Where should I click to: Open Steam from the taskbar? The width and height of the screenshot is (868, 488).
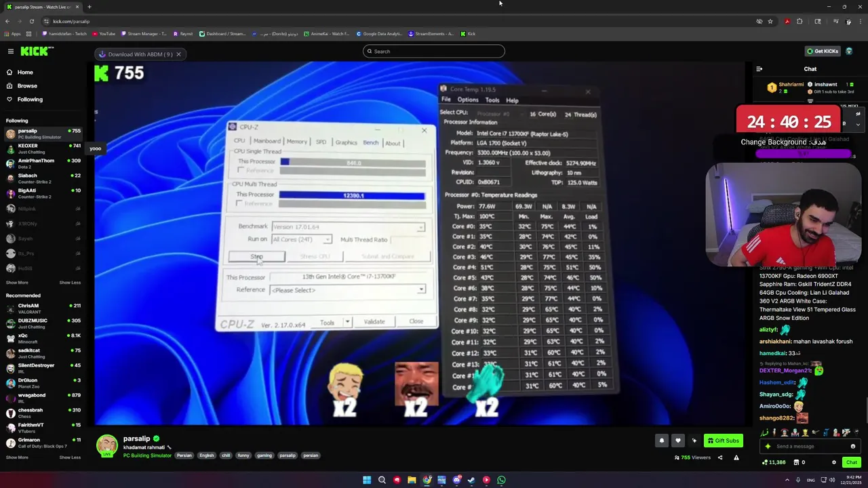click(x=471, y=480)
